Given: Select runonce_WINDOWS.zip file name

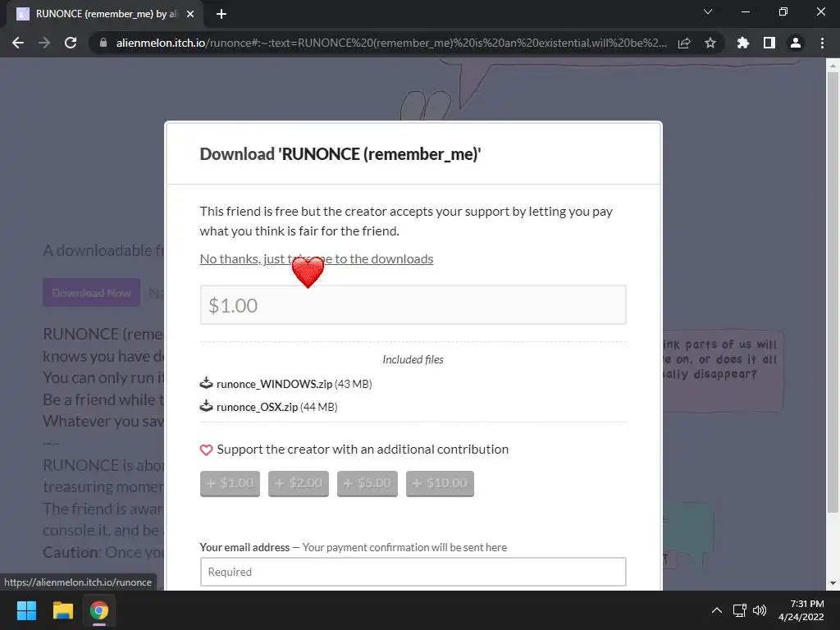Looking at the screenshot, I should click(274, 384).
